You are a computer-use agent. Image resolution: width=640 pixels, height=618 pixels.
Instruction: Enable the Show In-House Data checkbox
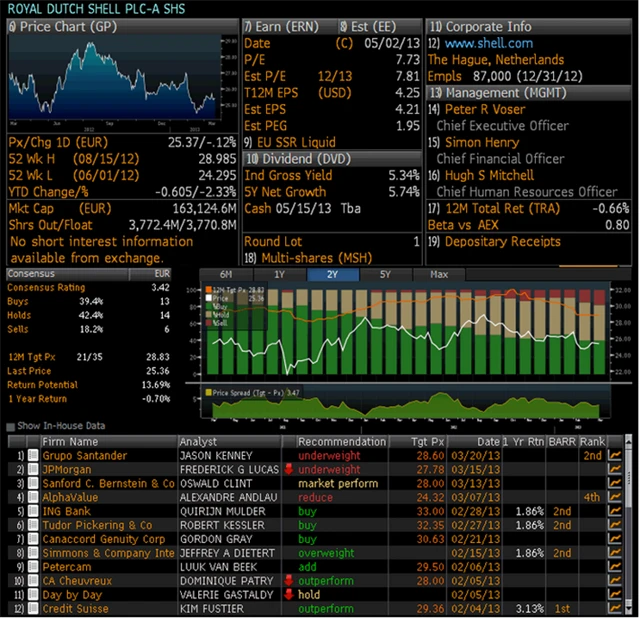[x=11, y=426]
